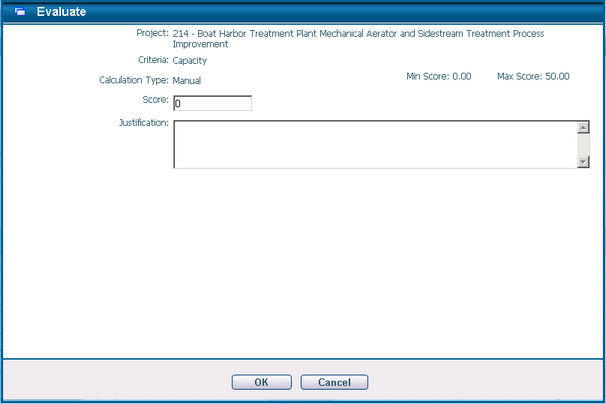Click the Min Score 0.00 text
606x404 pixels.
438,76
